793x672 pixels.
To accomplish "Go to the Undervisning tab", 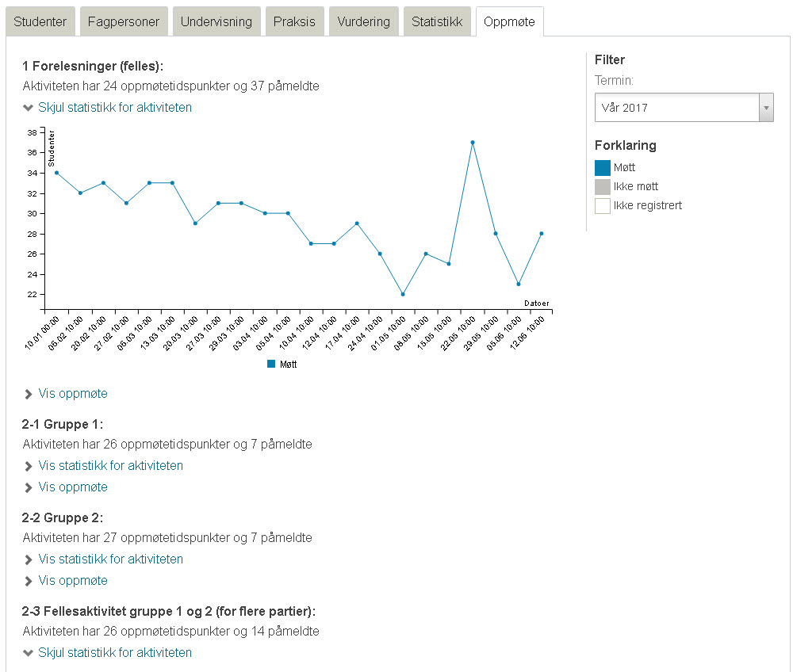I will coord(216,21).
